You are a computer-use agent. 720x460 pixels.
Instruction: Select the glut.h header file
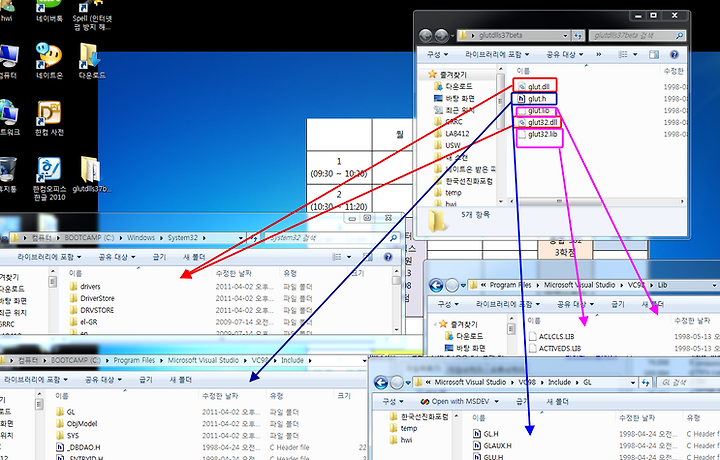pos(532,99)
